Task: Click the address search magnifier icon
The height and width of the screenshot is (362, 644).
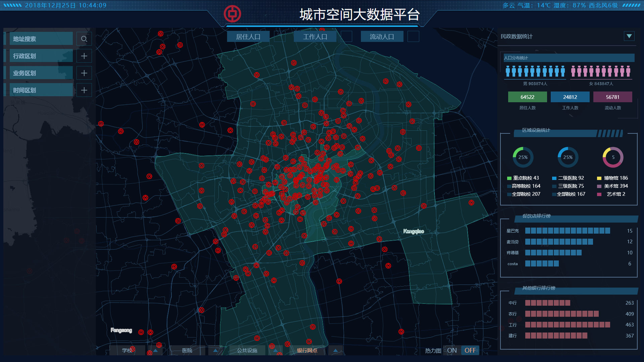Action: tap(84, 39)
